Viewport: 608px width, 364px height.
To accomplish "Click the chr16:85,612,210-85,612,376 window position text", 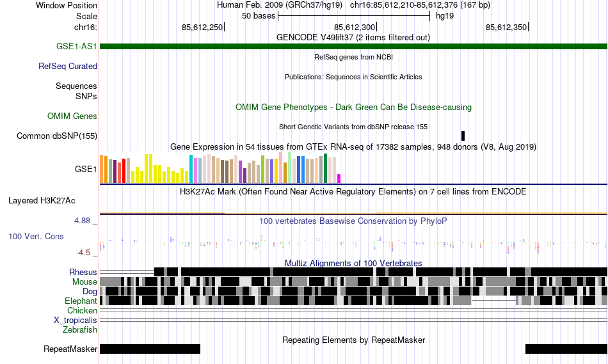I will (420, 5).
